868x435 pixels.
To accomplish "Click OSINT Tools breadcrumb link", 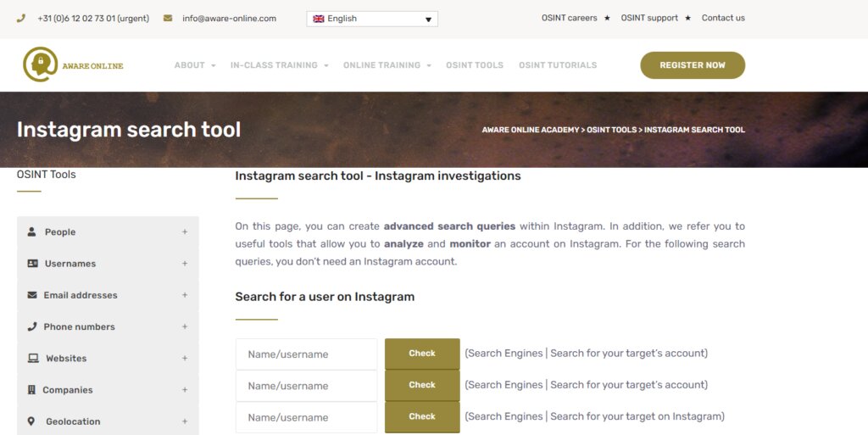I will (x=611, y=130).
